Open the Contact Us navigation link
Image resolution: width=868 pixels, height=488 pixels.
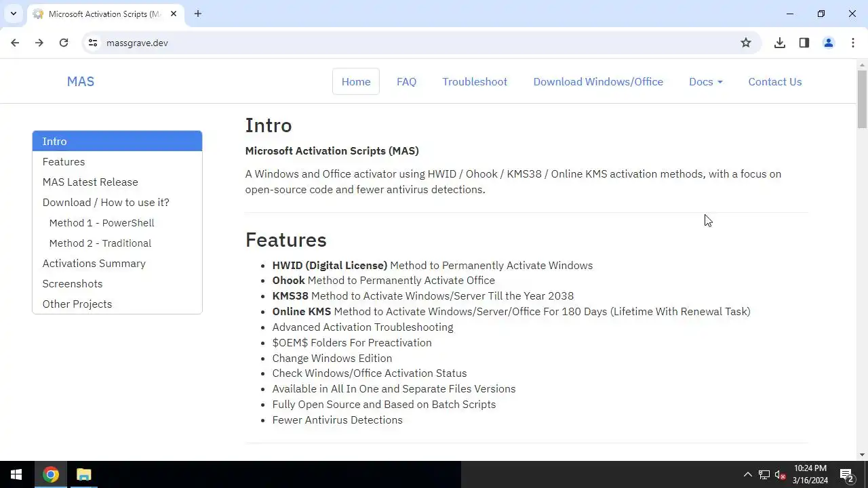coord(775,81)
